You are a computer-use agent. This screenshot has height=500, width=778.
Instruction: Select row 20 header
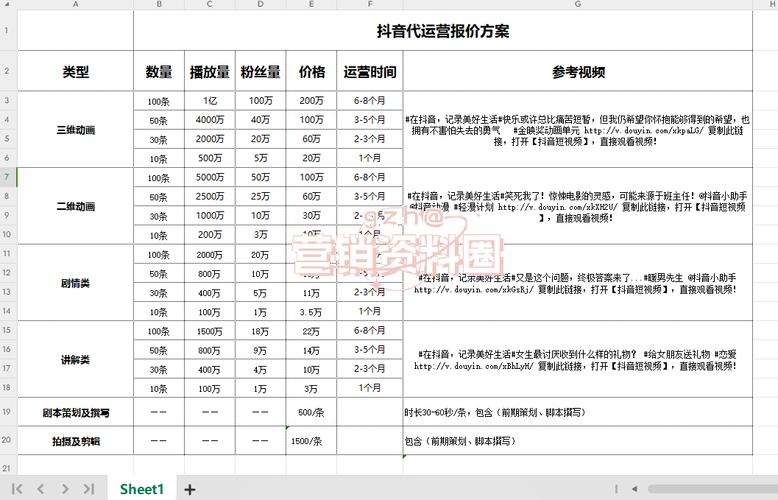(x=8, y=440)
